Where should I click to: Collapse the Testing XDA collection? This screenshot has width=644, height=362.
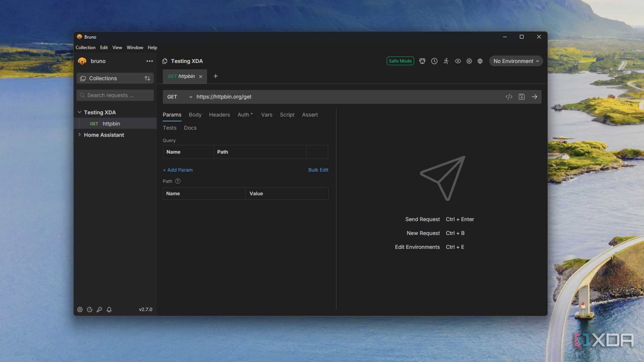79,112
